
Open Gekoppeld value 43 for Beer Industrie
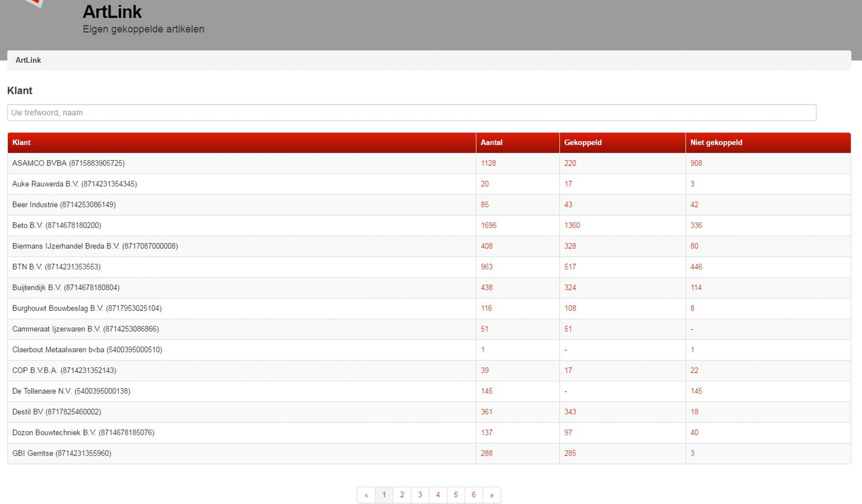pos(568,205)
